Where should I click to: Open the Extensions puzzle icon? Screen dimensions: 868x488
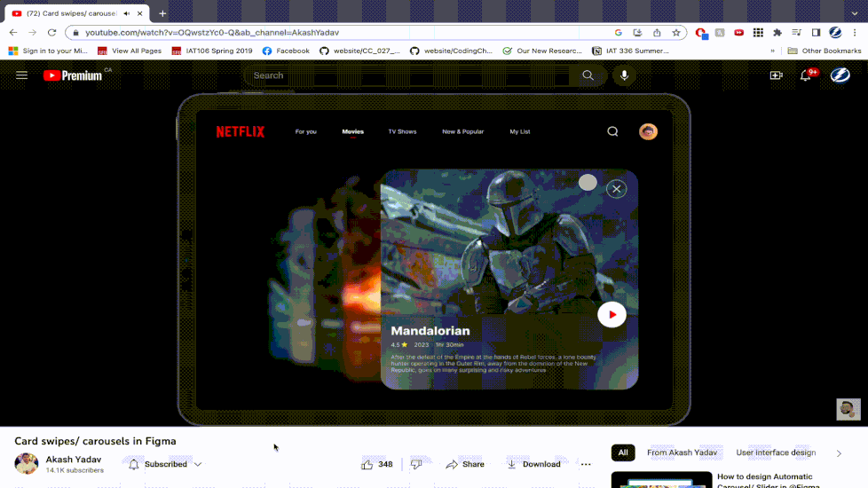777,33
